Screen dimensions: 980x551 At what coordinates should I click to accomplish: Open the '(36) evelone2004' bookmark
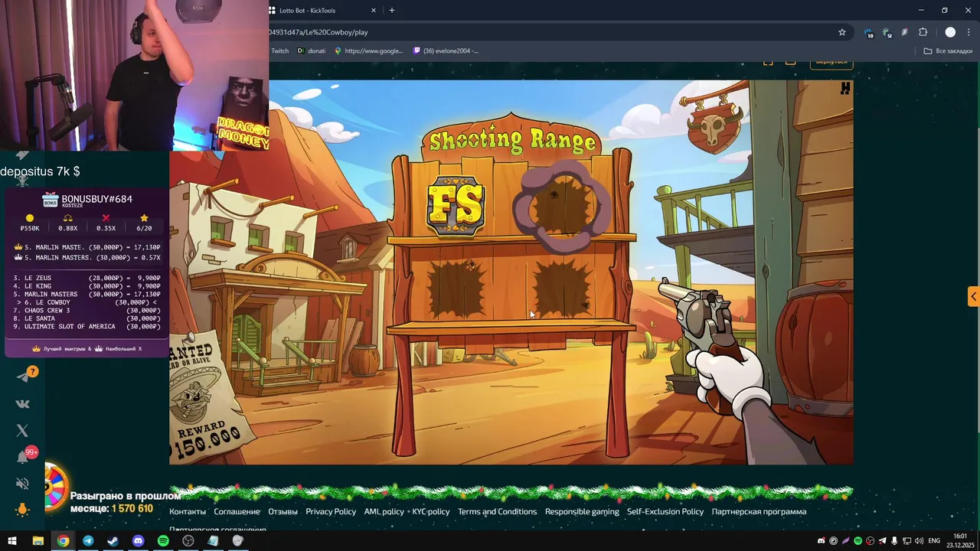click(446, 51)
